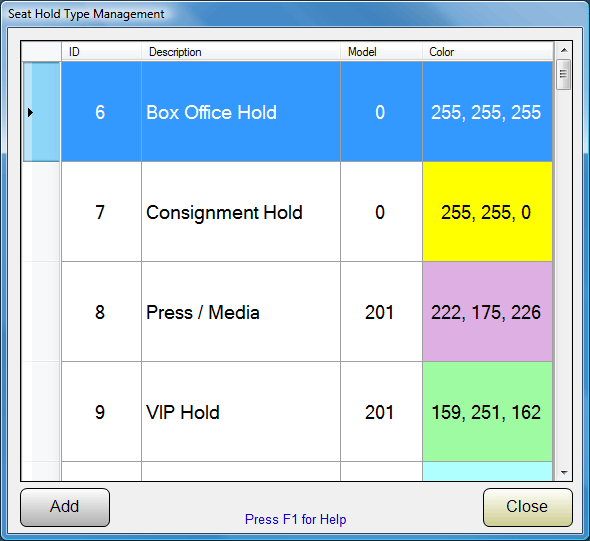The width and height of the screenshot is (590, 541).
Task: Click the Model column header
Action: tap(381, 52)
